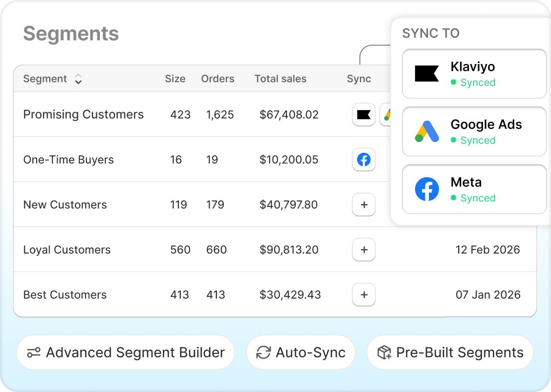Click the package icon beside Pre-Built Segments

coord(383,352)
